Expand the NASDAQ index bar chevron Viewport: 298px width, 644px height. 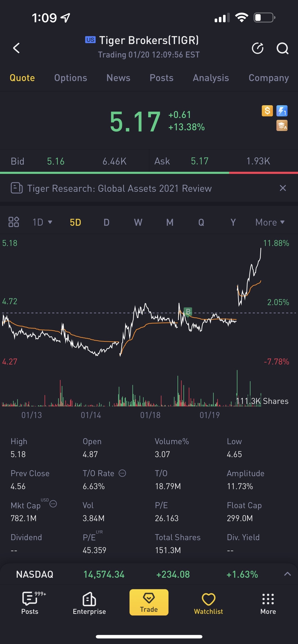[287, 574]
